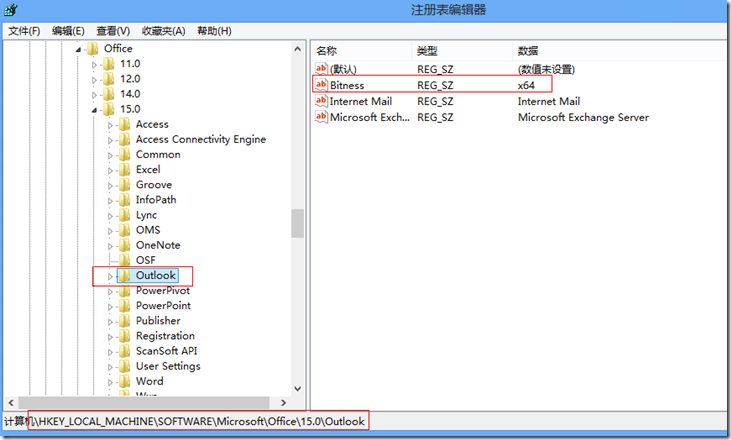
Task: Click the tree horizontal scrollbar thumb
Action: tap(144, 403)
